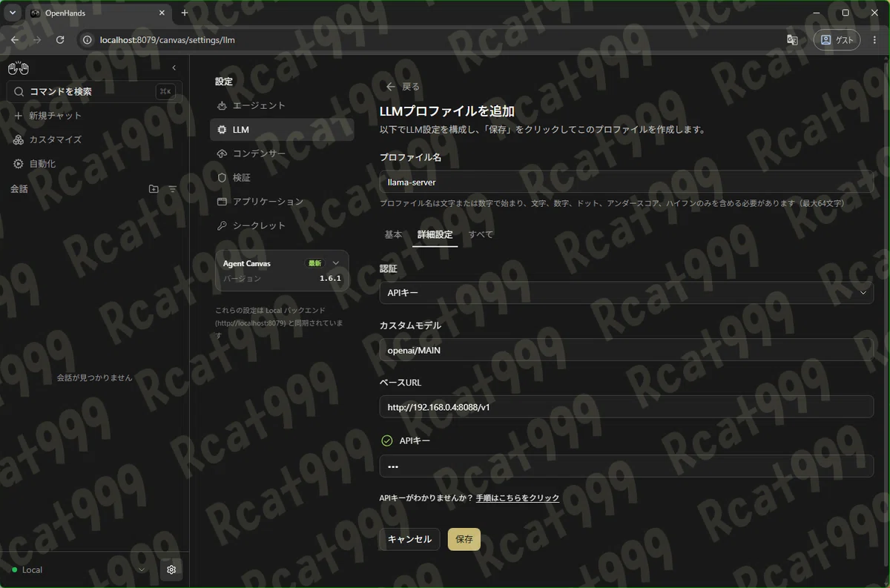Click the browser back arrow
Screen dimensions: 890x588
coord(15,40)
